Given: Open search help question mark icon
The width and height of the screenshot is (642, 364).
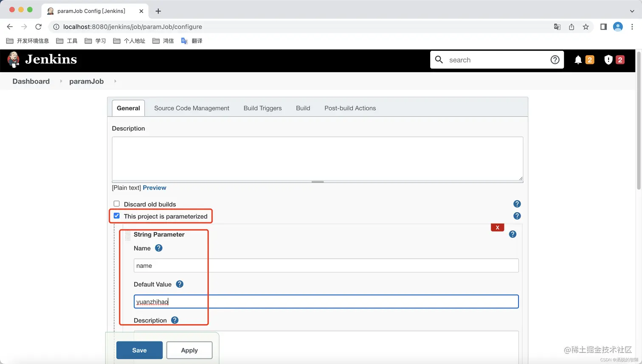Looking at the screenshot, I should tap(555, 60).
